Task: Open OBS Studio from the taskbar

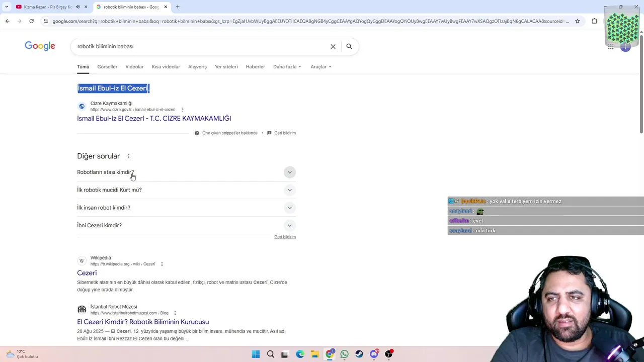Action: (x=389, y=354)
